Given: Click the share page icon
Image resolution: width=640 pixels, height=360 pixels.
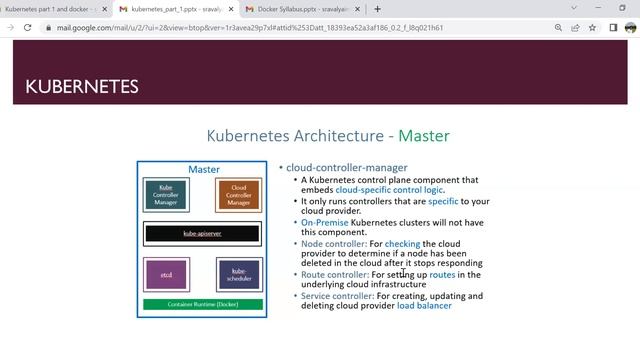Looking at the screenshot, I should pos(575,28).
